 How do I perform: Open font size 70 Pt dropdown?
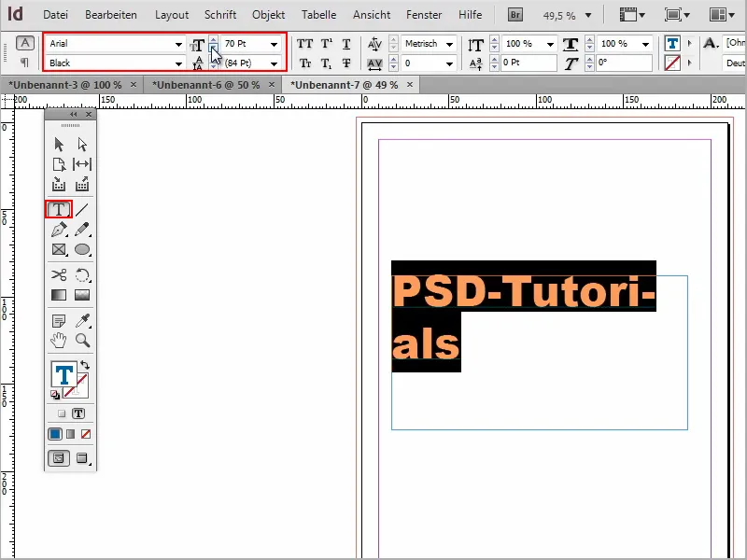(274, 44)
